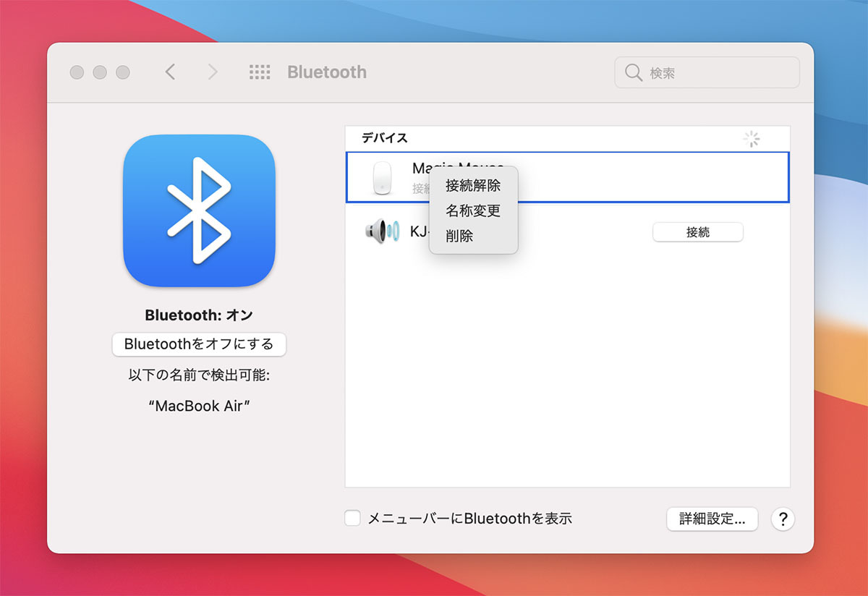Image resolution: width=868 pixels, height=596 pixels.
Task: Minimize the window with the second window button
Action: tap(100, 72)
